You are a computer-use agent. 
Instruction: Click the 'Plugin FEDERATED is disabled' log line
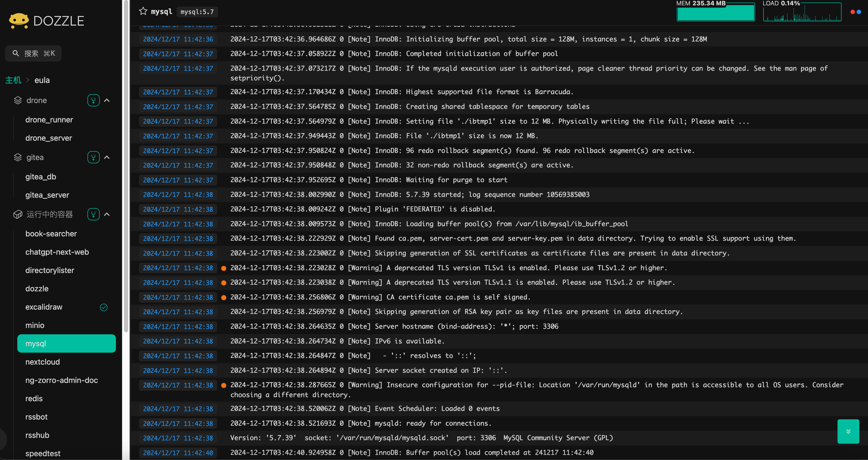[x=363, y=209]
